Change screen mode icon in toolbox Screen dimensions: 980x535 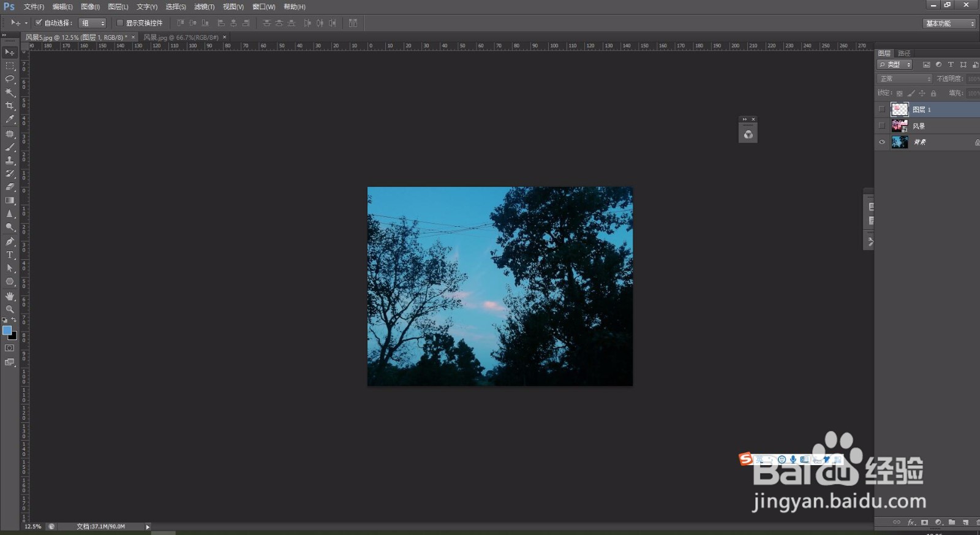click(9, 362)
